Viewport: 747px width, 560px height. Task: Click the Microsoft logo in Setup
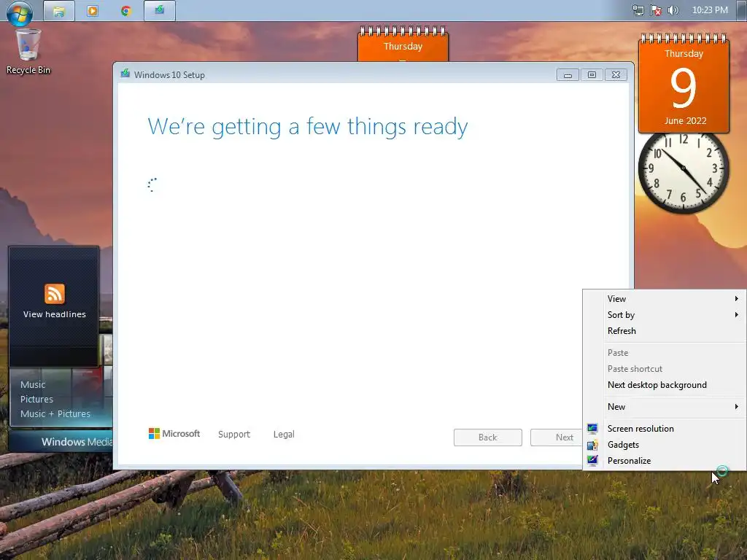[x=174, y=434]
